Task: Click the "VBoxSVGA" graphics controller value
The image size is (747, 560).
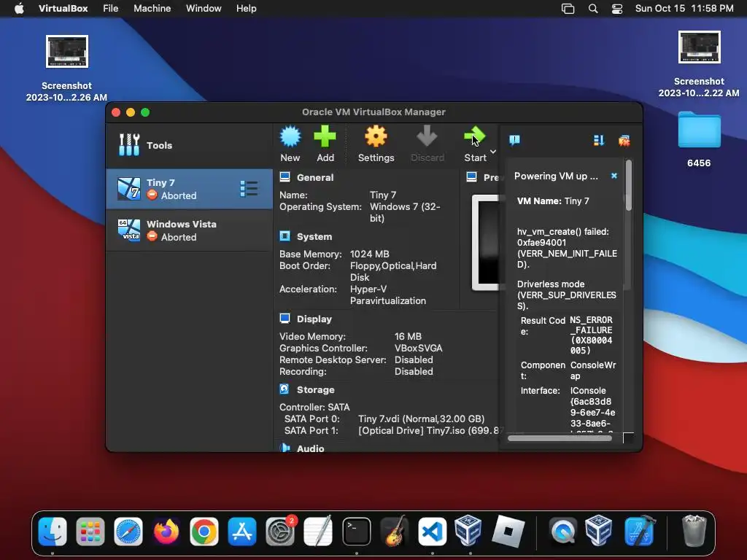Action: pyautogui.click(x=418, y=348)
